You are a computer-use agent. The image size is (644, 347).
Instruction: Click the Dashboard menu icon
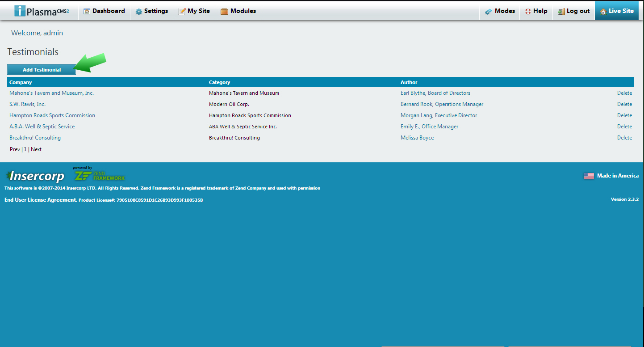(87, 11)
